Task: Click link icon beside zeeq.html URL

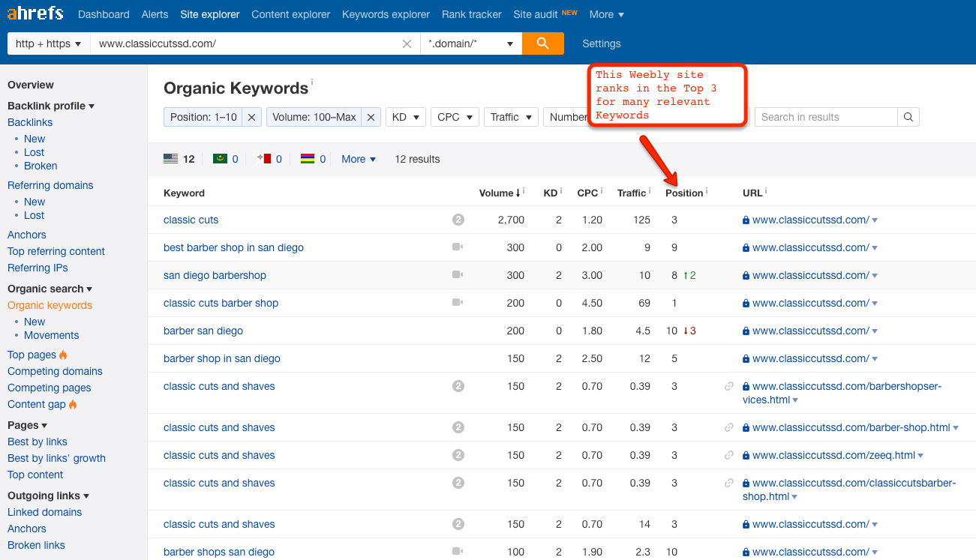Action: [x=728, y=455]
